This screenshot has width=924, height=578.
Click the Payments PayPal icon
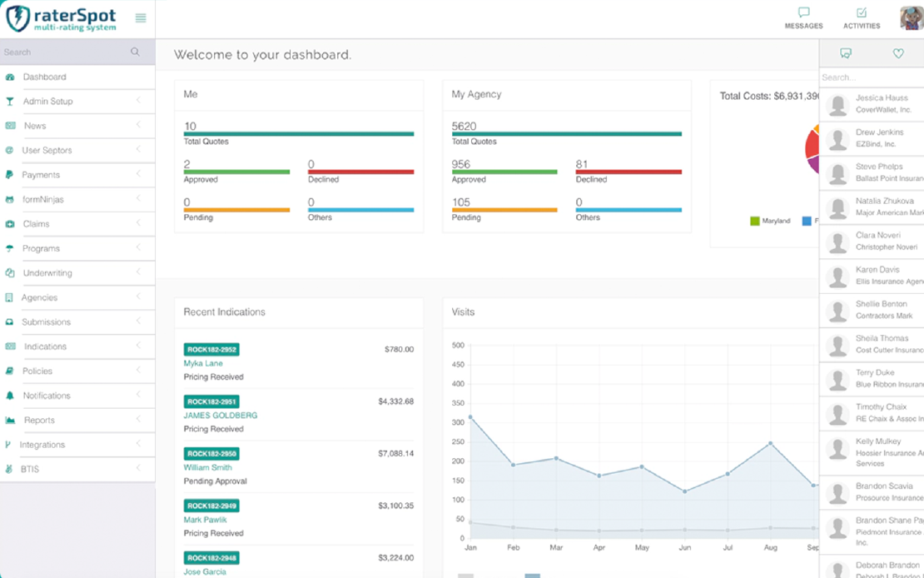click(9, 175)
